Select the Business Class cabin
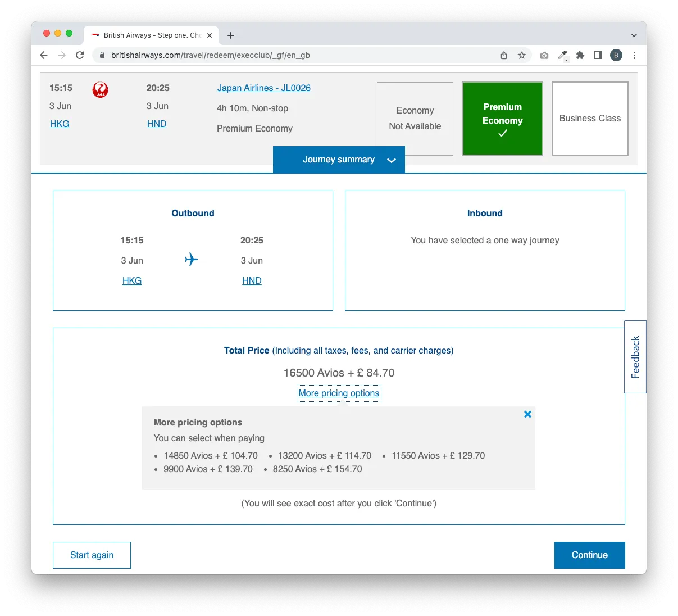Viewport: 678px width, 616px height. tap(590, 119)
